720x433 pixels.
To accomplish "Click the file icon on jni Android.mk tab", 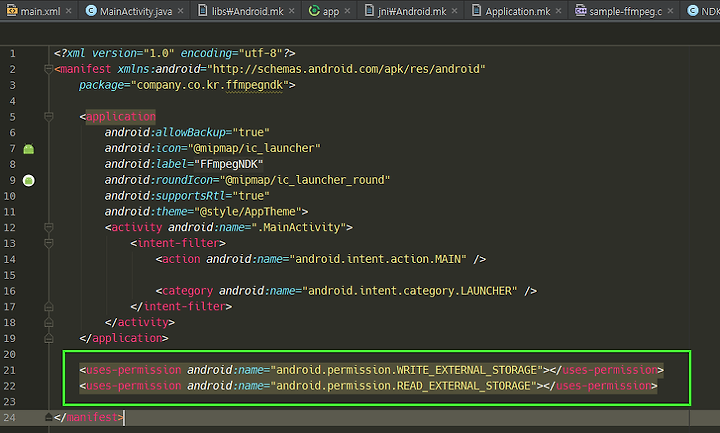I will coord(369,10).
